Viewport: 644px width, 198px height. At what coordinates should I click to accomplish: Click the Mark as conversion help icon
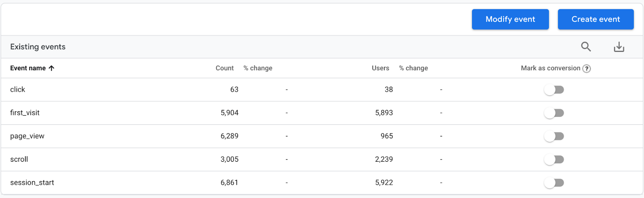pos(587,69)
